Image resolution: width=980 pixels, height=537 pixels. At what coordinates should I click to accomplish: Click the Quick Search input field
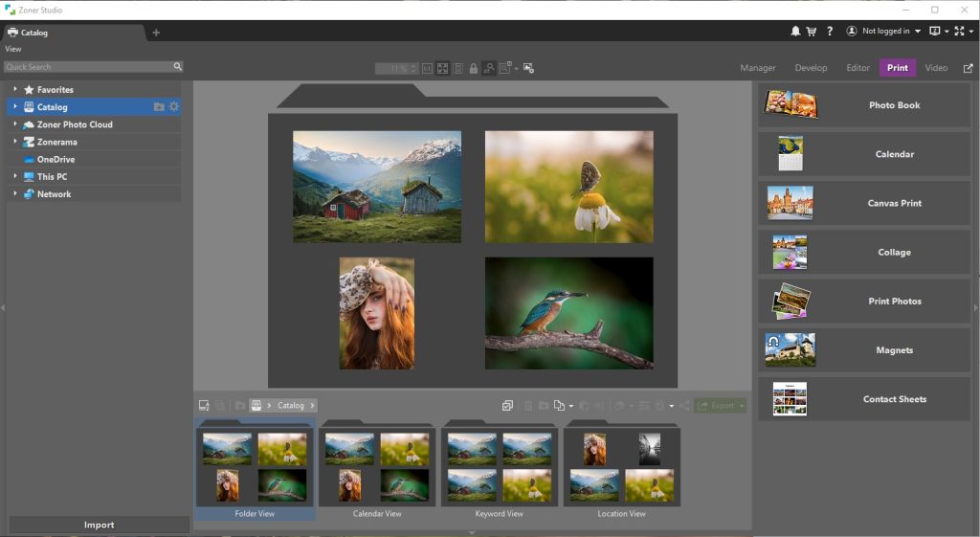86,67
